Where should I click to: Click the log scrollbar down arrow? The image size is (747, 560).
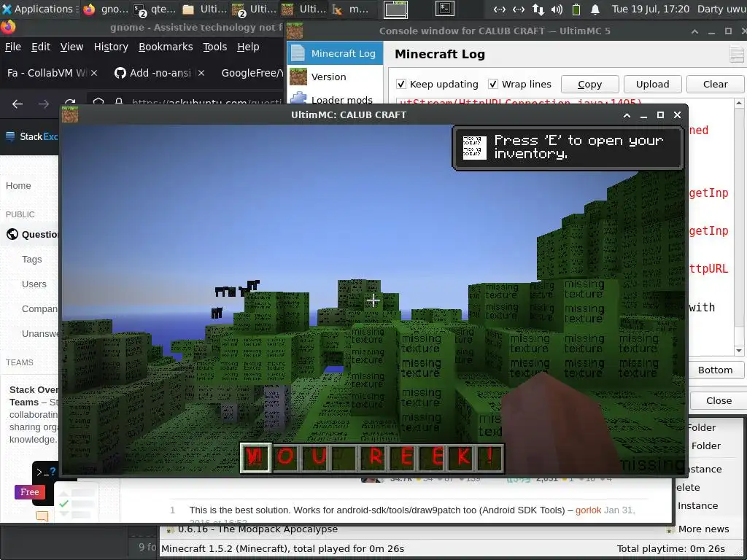click(x=739, y=351)
